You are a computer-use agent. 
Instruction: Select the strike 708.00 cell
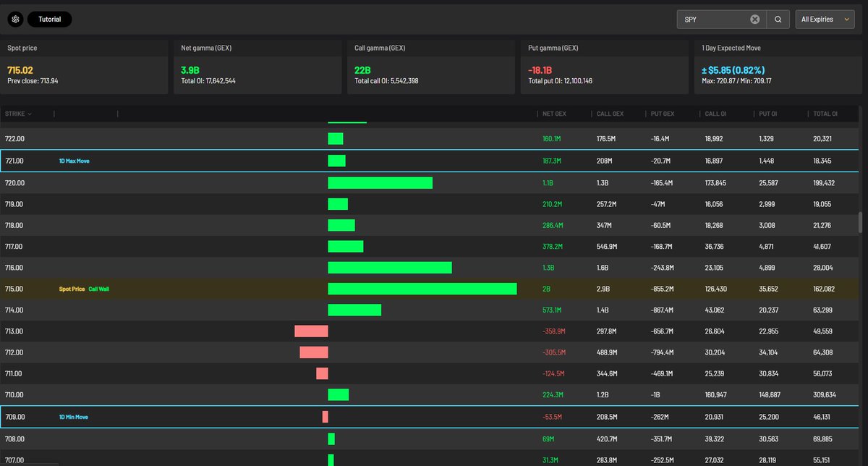(x=14, y=439)
